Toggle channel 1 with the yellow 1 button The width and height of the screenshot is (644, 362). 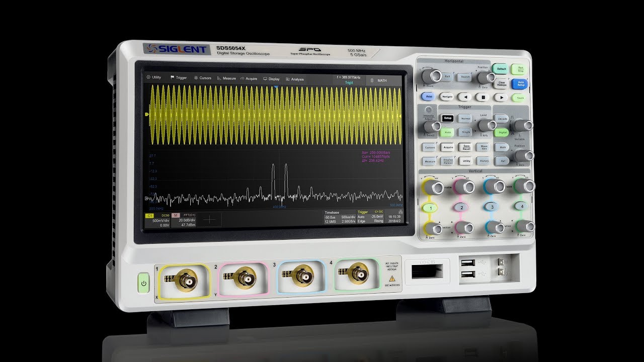429,207
